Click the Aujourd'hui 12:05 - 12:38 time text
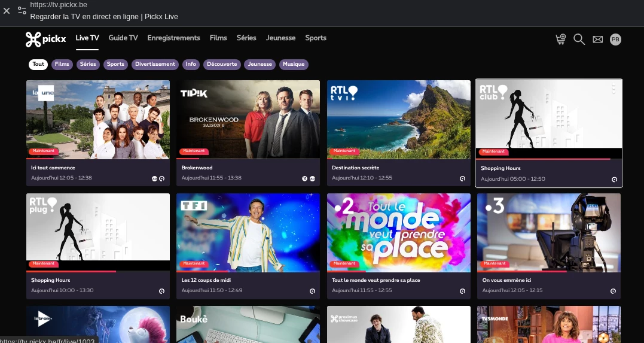Viewport: 644px width, 343px height. [x=62, y=178]
